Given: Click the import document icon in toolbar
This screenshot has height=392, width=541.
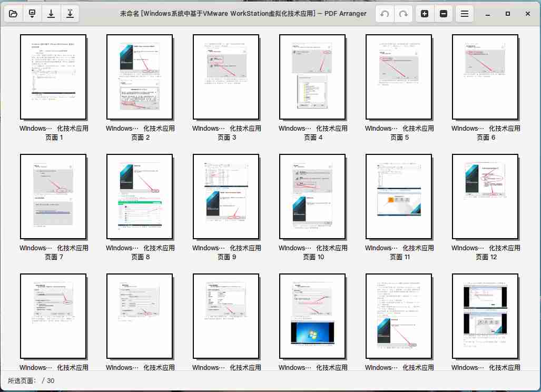Looking at the screenshot, I should click(32, 13).
